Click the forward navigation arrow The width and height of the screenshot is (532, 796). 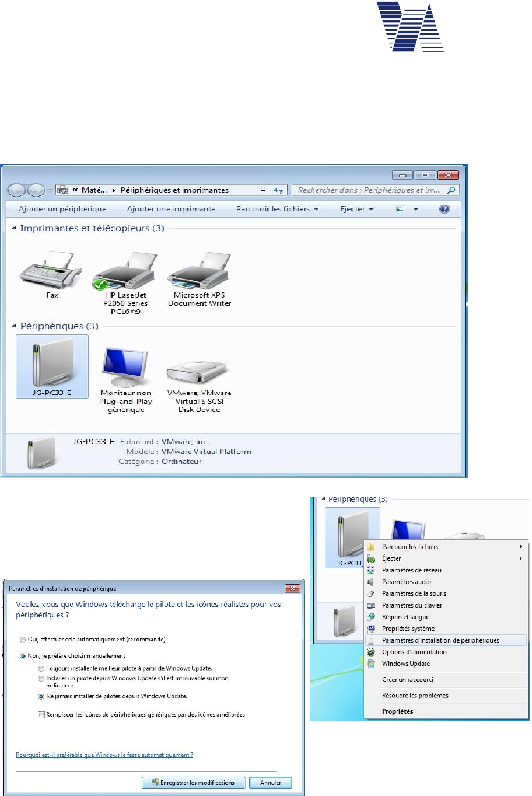tap(36, 190)
